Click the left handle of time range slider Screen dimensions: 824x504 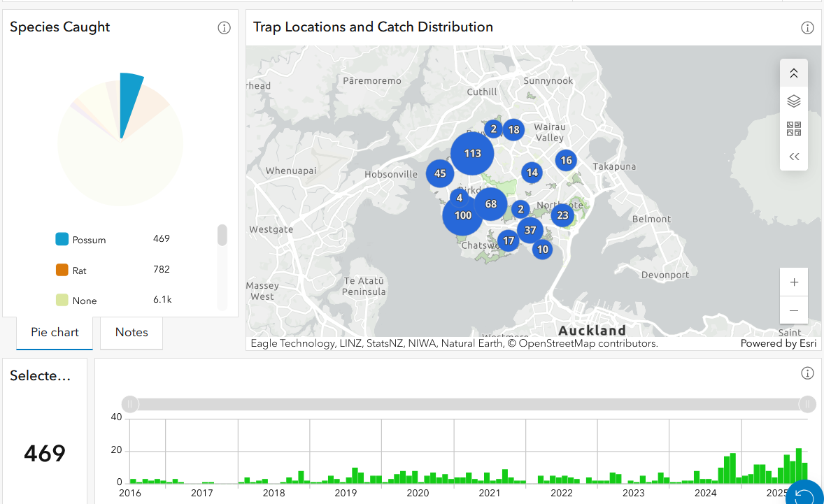point(130,404)
